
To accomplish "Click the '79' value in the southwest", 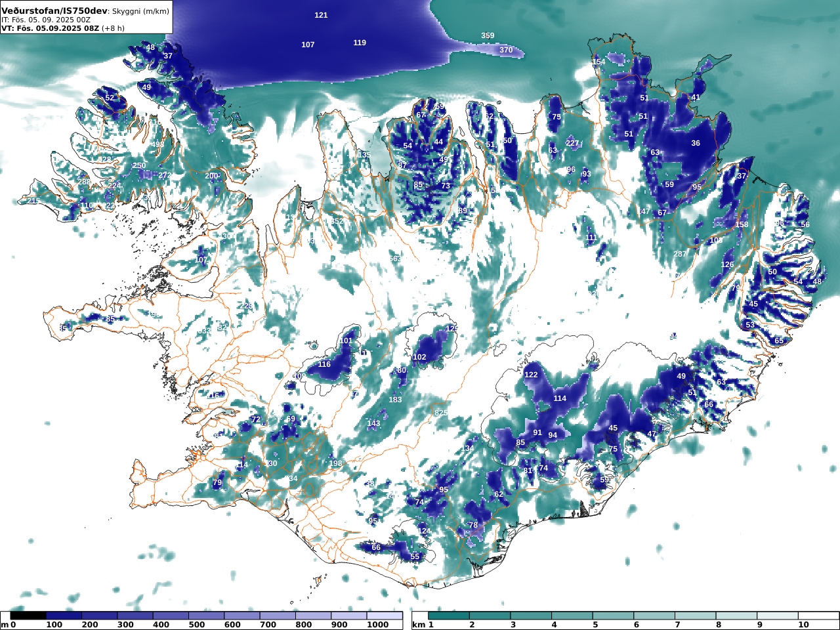I will [x=217, y=482].
